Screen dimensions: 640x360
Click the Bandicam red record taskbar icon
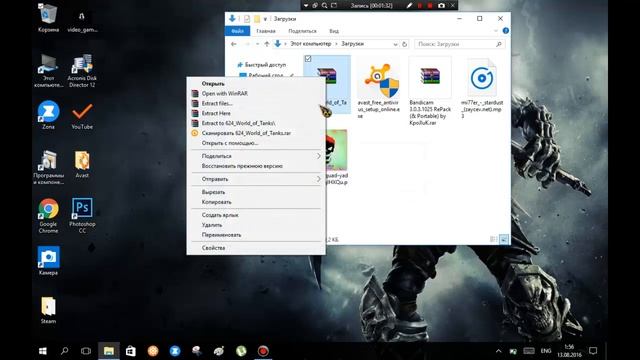pos(263,351)
